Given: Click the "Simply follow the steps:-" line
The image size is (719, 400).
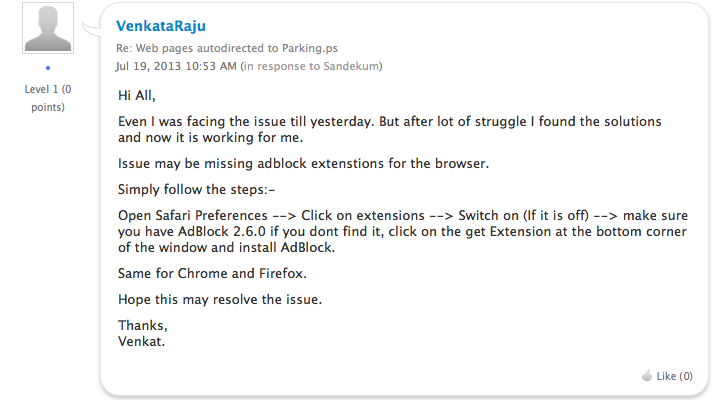Looking at the screenshot, I should point(195,189).
